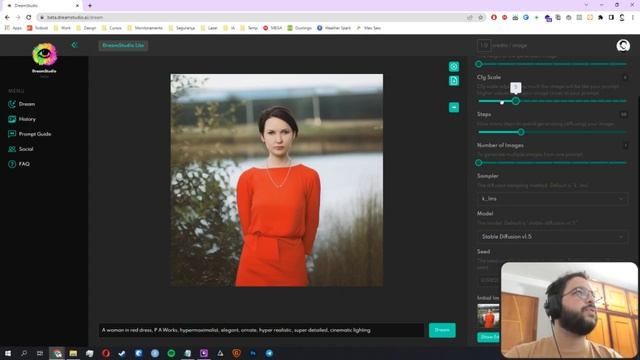Click the Number of Images slider handle
The height and width of the screenshot is (360, 640).
click(x=479, y=163)
